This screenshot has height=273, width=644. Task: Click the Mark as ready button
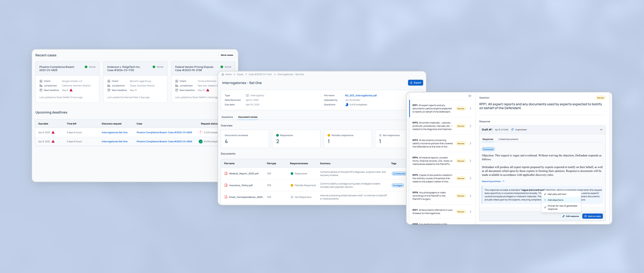click(x=593, y=216)
